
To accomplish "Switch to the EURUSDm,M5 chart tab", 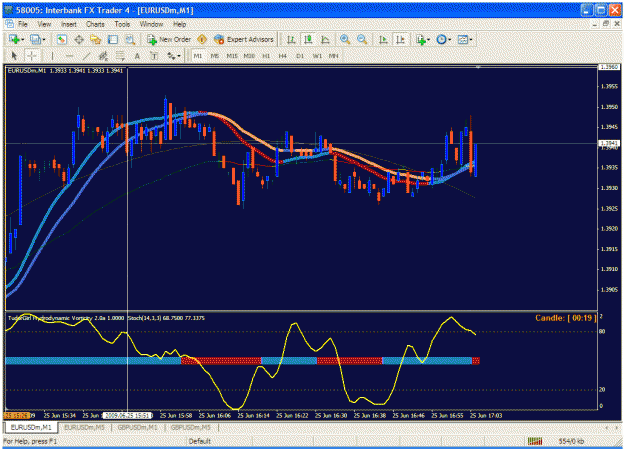I will (x=84, y=427).
